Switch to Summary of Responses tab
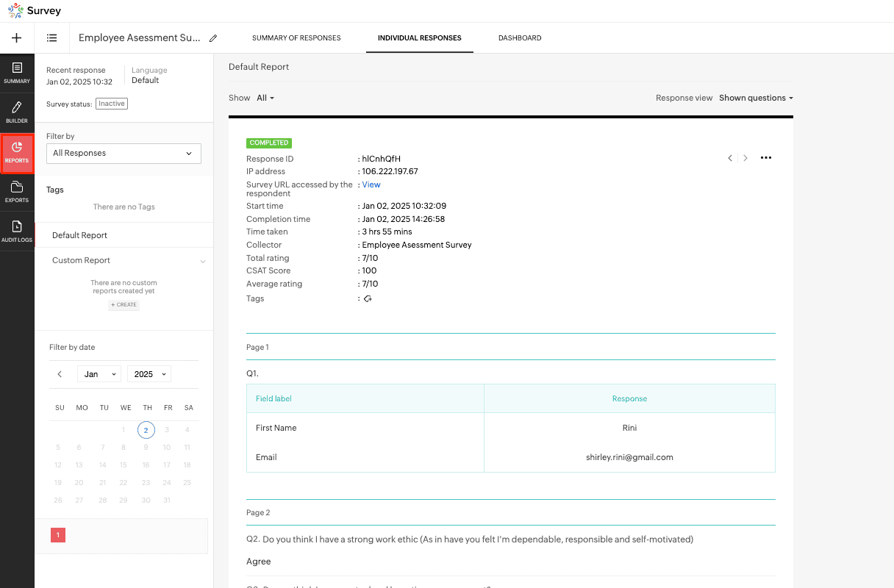The height and width of the screenshot is (588, 894). click(296, 38)
